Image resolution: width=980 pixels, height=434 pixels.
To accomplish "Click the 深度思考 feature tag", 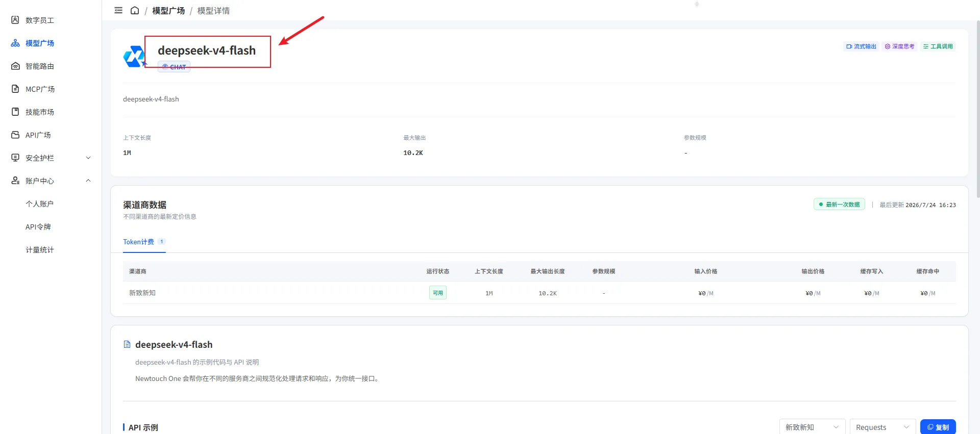I will click(x=899, y=46).
